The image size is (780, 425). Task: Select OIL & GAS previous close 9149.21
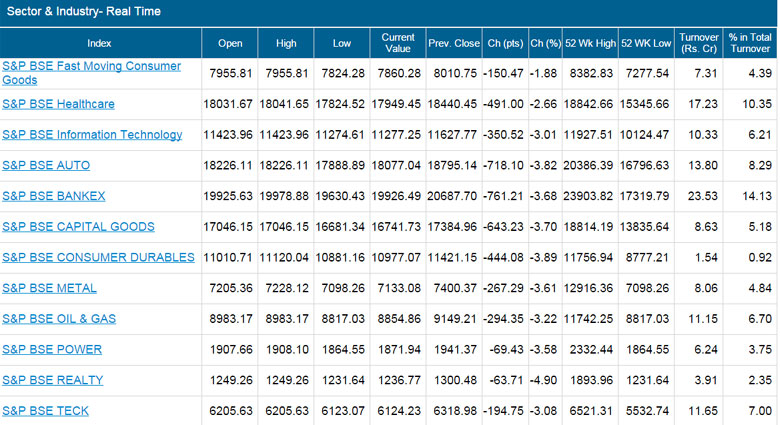pos(455,319)
